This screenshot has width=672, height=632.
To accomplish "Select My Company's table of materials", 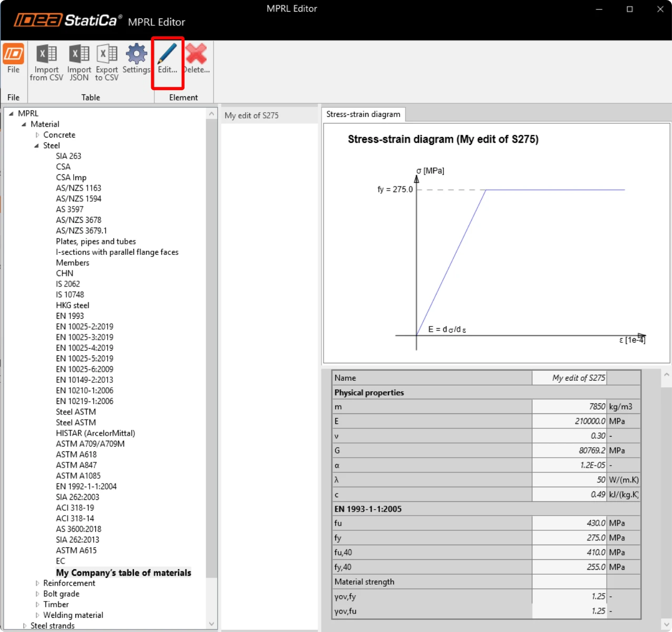I will 124,573.
